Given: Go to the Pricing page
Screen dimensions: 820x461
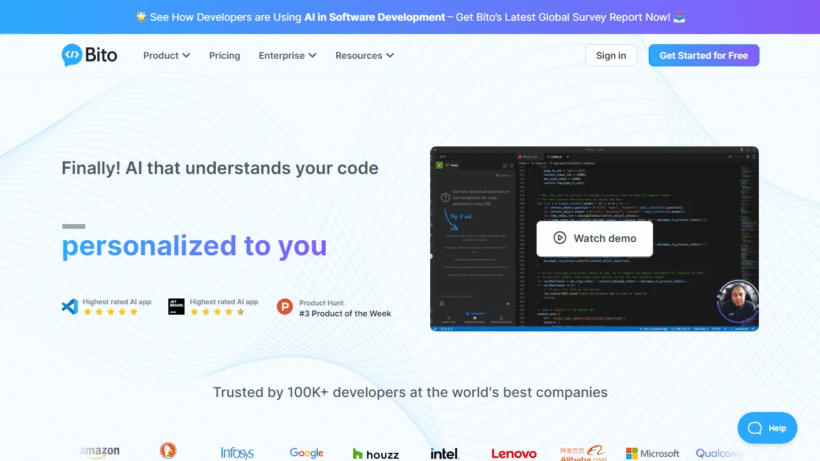Looking at the screenshot, I should click(224, 55).
